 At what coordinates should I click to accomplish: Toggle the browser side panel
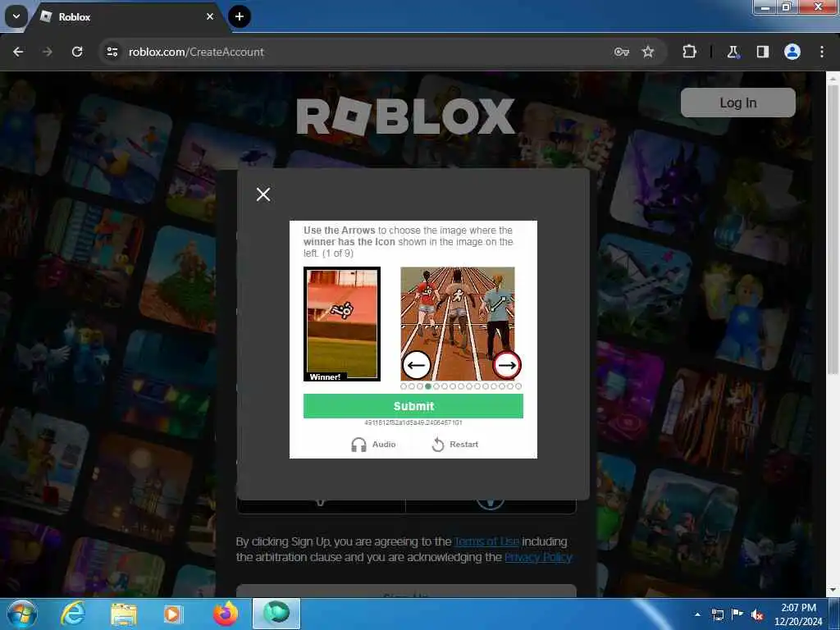click(763, 52)
